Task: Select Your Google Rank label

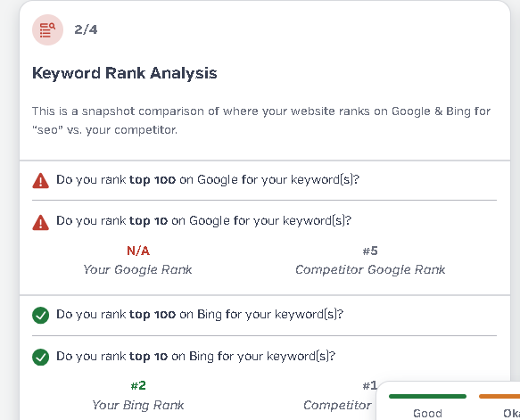Action: pos(137,270)
